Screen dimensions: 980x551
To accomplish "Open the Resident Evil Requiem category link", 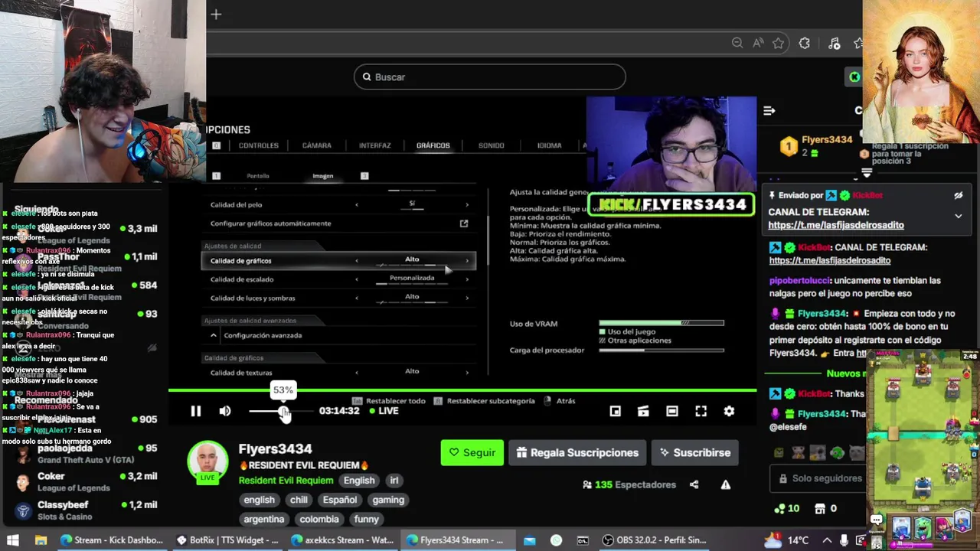I will 286,480.
